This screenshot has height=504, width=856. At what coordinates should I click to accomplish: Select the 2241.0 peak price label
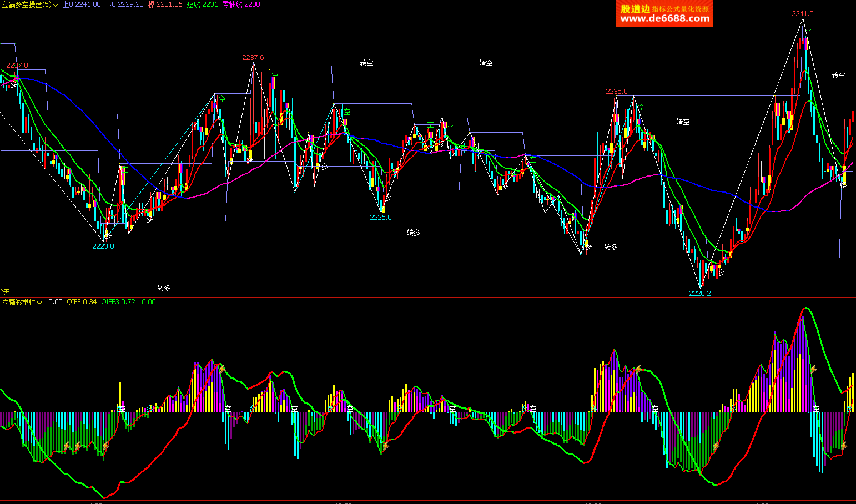coord(802,14)
